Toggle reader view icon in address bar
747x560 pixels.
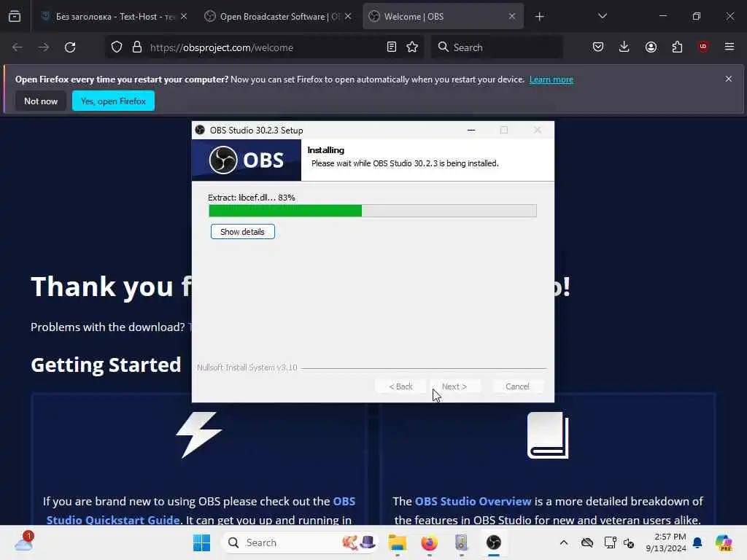tap(392, 47)
